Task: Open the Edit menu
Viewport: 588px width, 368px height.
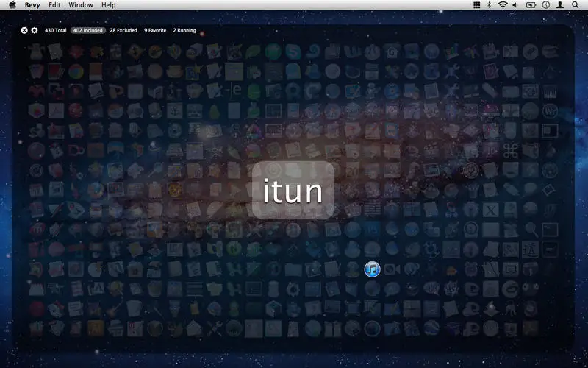Action: (54, 5)
